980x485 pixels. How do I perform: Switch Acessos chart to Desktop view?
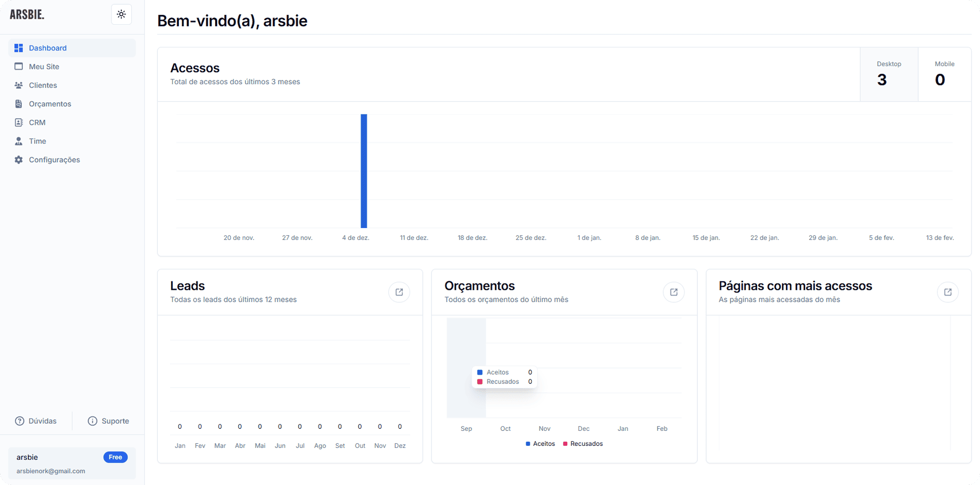(889, 74)
